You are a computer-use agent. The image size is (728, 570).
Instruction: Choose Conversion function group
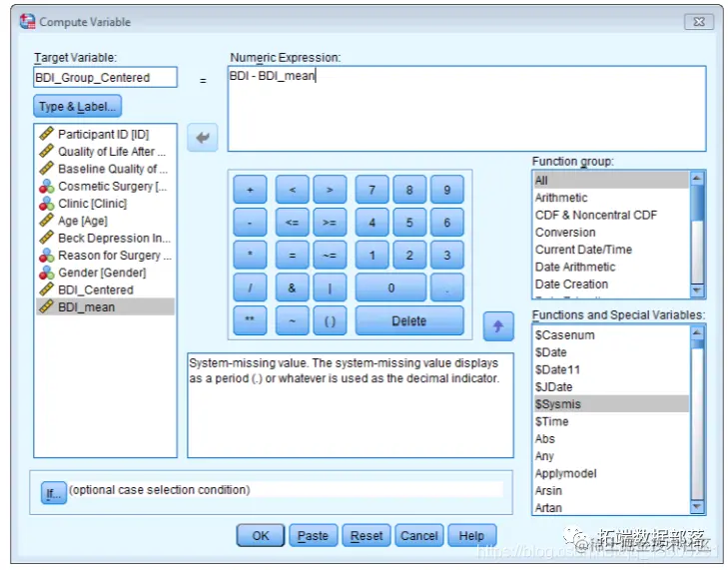point(611,232)
